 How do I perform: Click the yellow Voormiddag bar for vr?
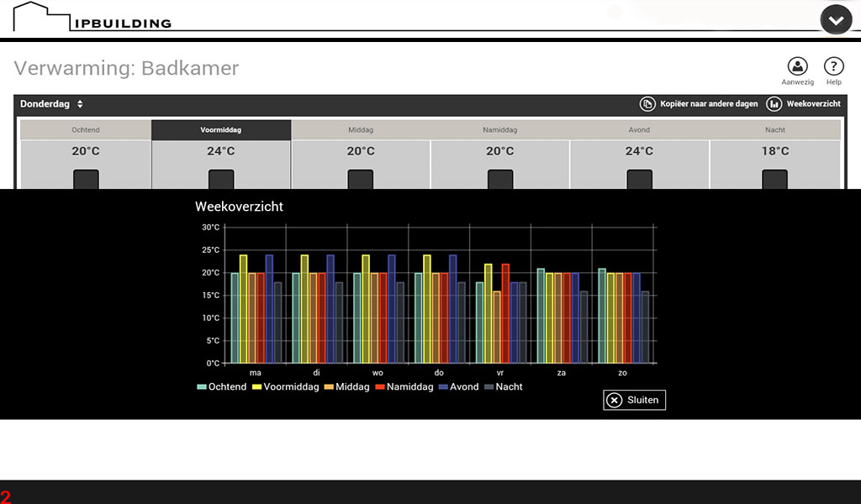pos(489,313)
